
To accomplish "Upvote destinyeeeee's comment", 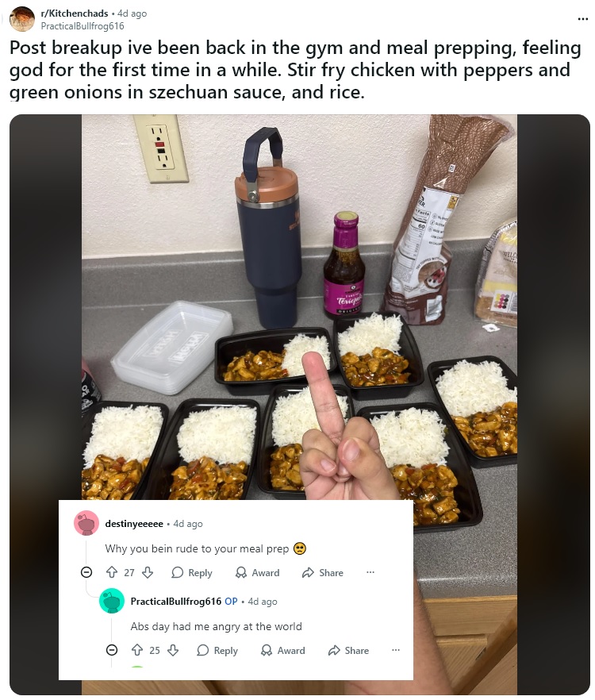I will click(x=112, y=572).
